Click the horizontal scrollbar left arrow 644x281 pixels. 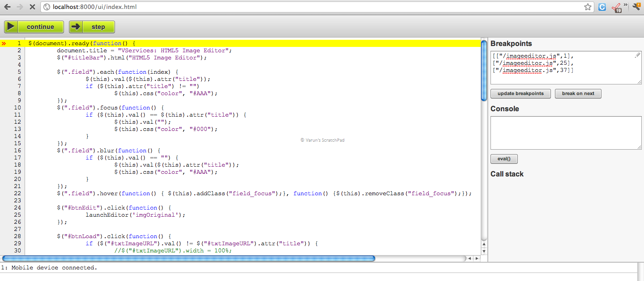point(469,258)
